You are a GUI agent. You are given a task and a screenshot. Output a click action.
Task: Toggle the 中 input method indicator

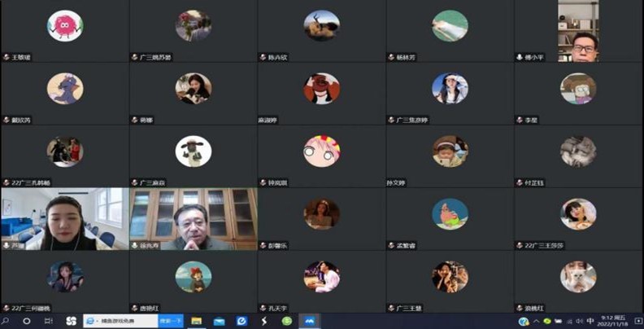(x=590, y=322)
